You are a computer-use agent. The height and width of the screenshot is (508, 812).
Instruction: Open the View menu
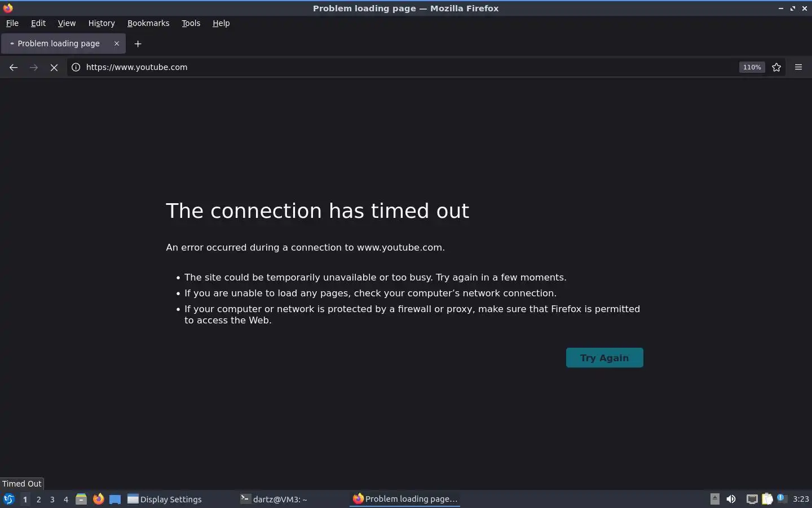(67, 23)
